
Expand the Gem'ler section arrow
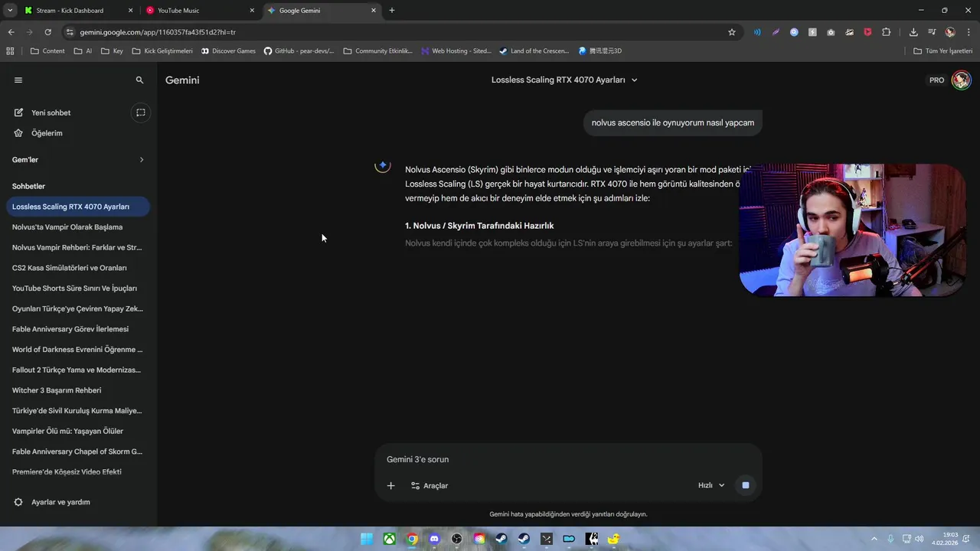[x=142, y=160]
